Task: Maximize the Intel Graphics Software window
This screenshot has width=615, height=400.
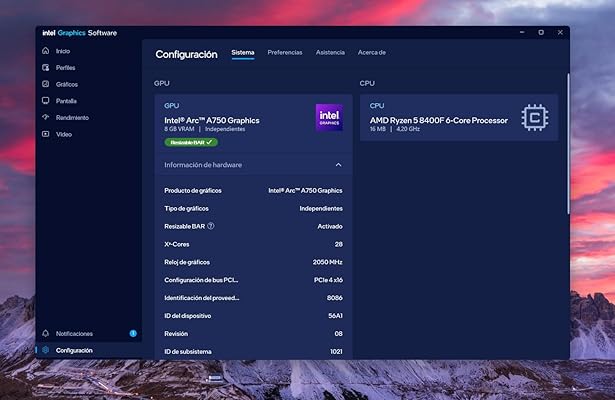Action: 541,33
